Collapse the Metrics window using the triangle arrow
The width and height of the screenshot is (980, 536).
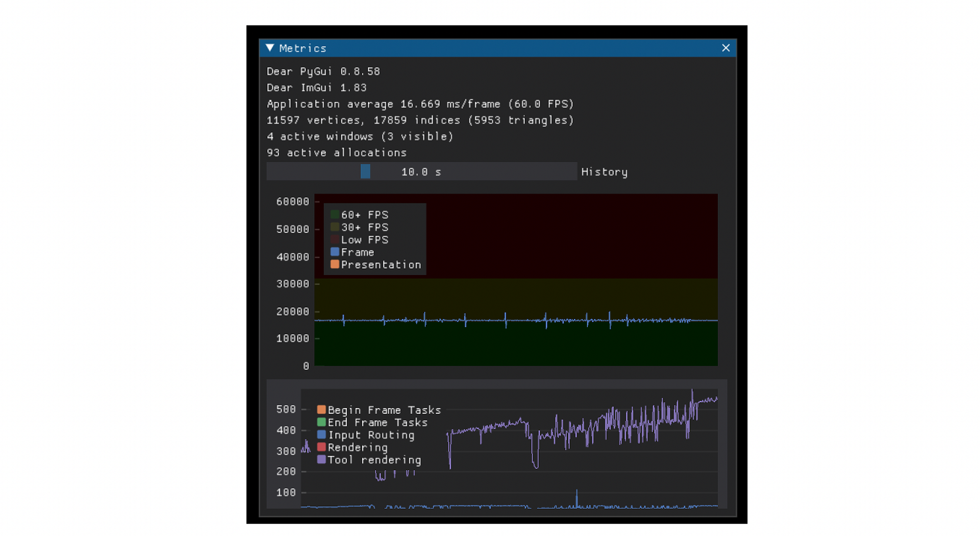270,48
